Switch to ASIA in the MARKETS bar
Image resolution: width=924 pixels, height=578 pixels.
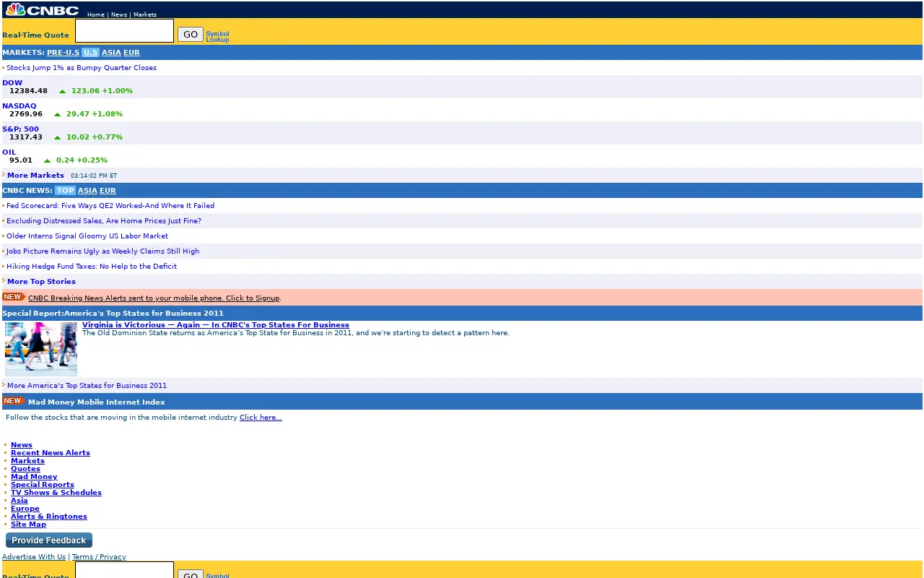point(111,53)
